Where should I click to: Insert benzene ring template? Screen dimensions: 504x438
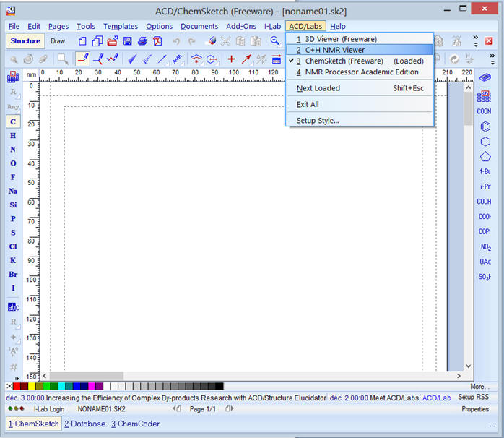click(485, 126)
